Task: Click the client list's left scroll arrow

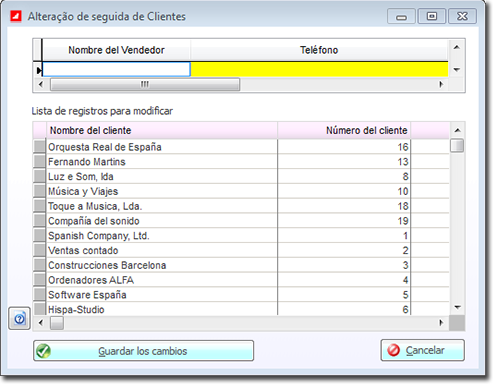Action: coord(41,322)
